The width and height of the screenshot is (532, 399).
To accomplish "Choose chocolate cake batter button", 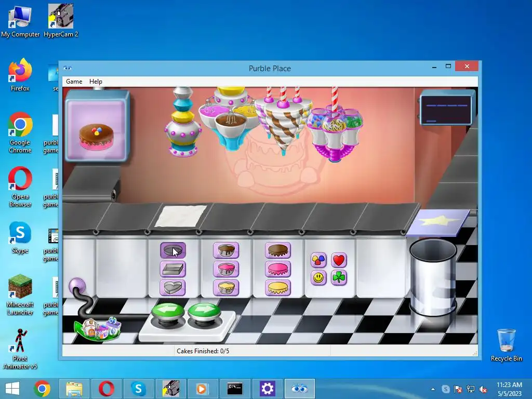I will point(226,250).
